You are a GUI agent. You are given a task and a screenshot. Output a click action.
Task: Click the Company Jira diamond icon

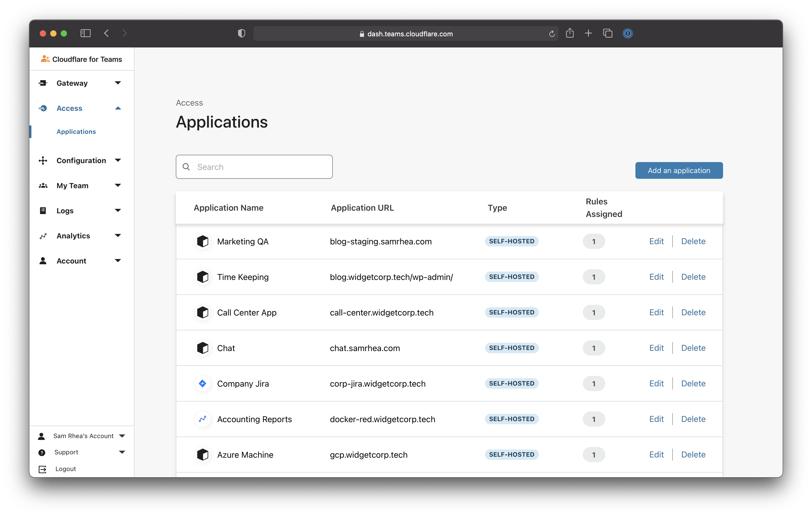[x=203, y=383]
